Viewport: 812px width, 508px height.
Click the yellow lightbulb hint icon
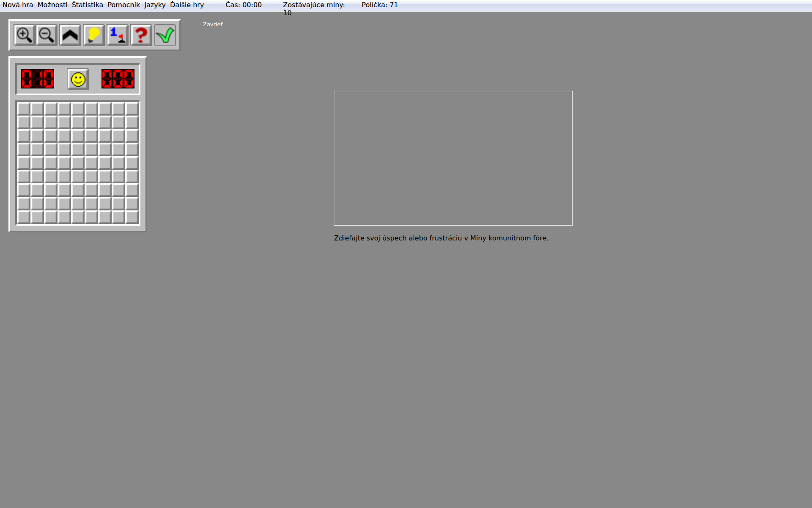[94, 35]
